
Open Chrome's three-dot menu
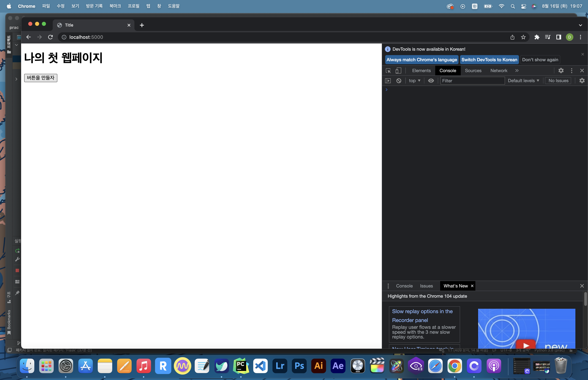580,37
